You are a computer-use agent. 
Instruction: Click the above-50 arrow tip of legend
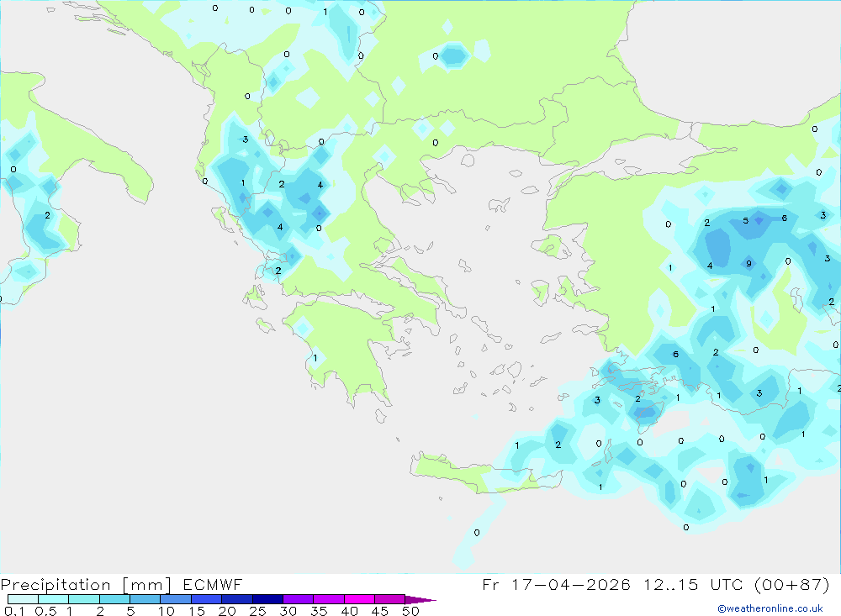pyautogui.click(x=420, y=600)
